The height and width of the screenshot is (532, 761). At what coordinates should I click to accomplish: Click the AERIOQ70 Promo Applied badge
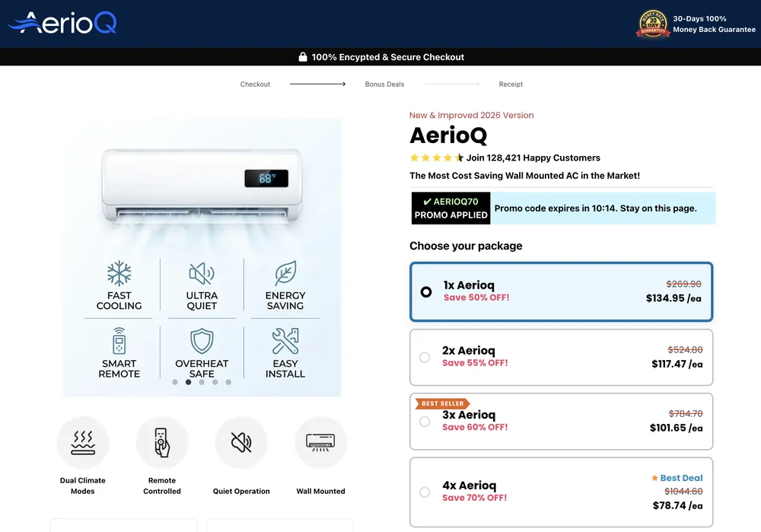(x=451, y=209)
